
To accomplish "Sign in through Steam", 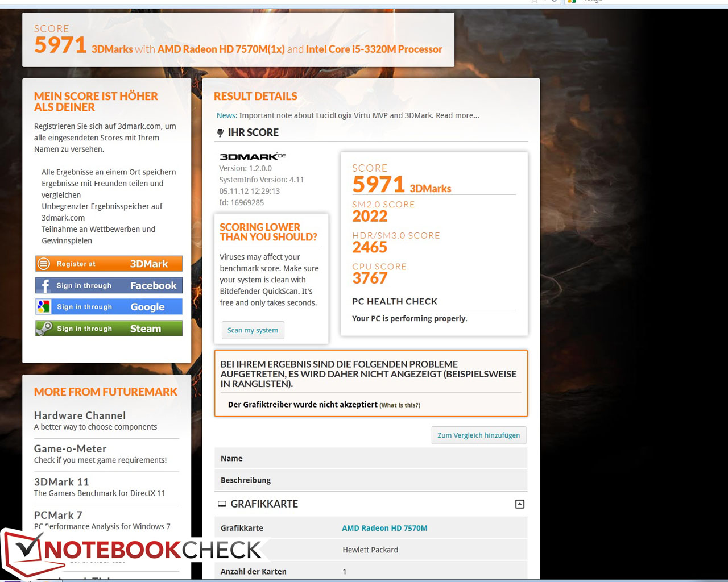I will tap(109, 329).
